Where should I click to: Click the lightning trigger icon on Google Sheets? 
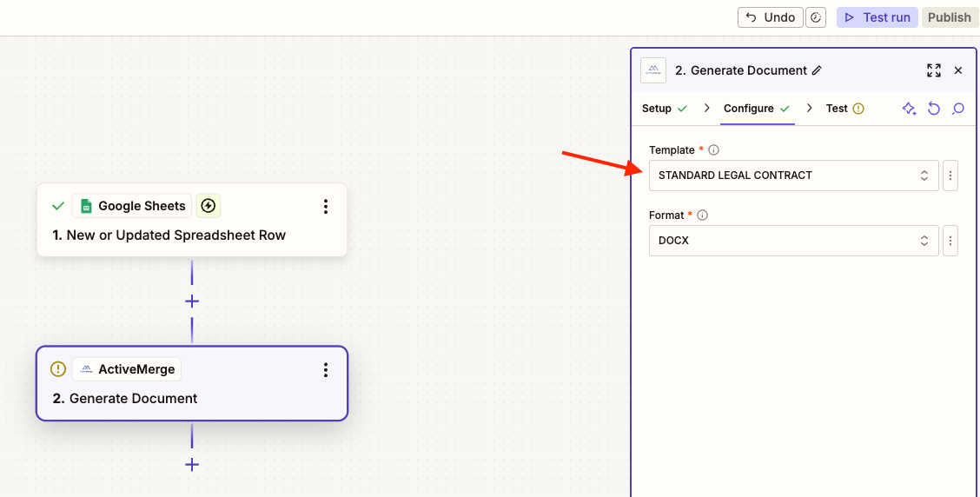tap(208, 206)
